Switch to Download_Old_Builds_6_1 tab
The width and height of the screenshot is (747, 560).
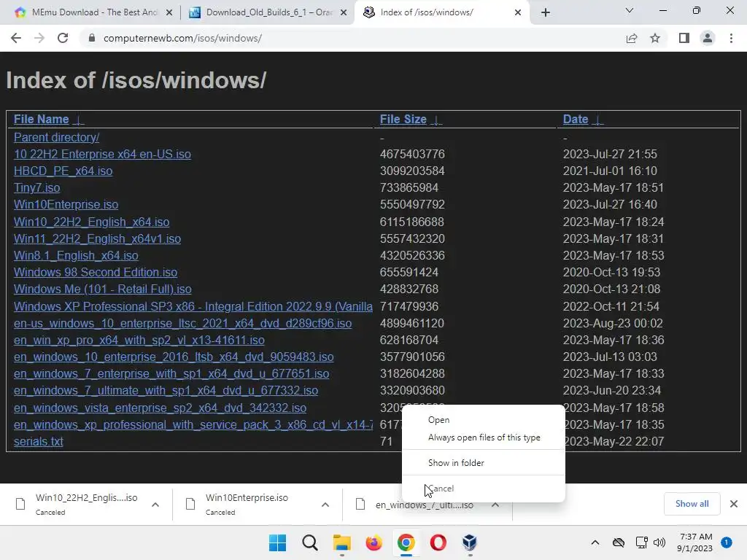click(x=268, y=12)
